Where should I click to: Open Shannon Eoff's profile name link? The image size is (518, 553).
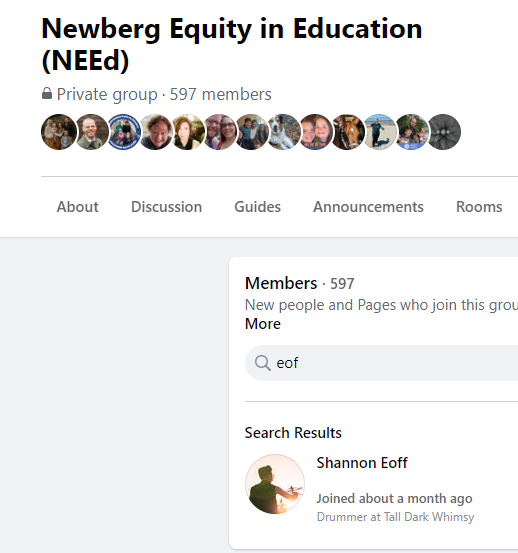pyautogui.click(x=362, y=463)
